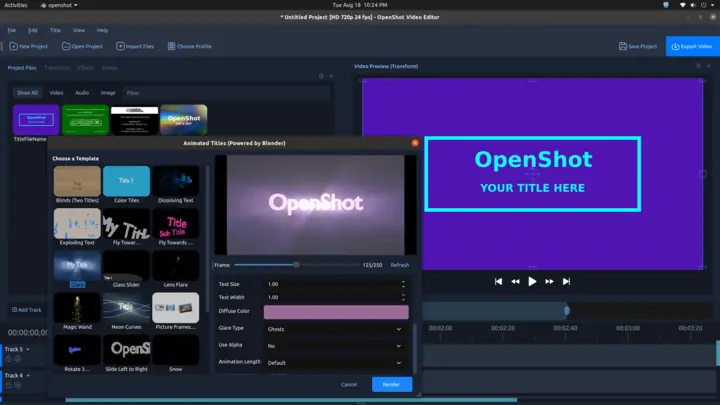Click Open Project in the toolbar
720x405 pixels.
point(82,46)
